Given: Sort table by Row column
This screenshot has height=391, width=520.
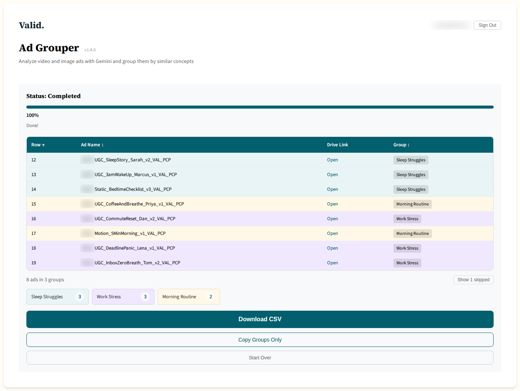Looking at the screenshot, I should pos(38,145).
